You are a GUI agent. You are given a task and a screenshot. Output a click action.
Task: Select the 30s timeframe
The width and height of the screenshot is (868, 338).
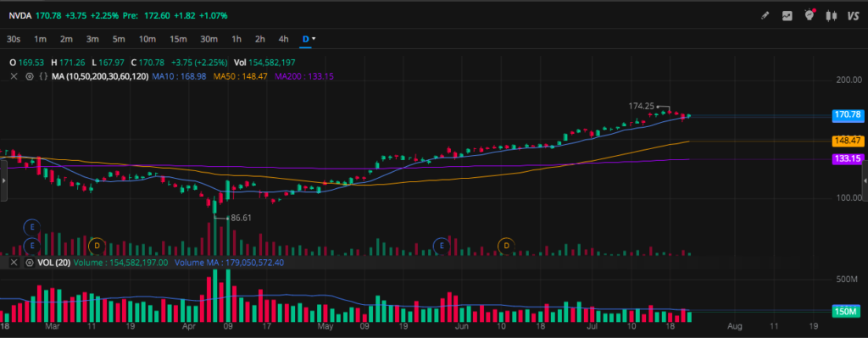coord(14,39)
